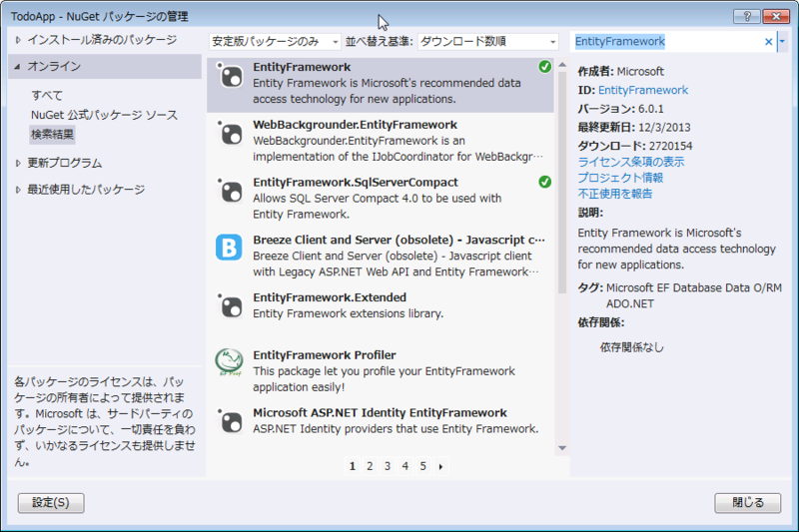Expand インストール済みのパッケージ node
Viewport: 799px width, 532px height.
pyautogui.click(x=18, y=40)
